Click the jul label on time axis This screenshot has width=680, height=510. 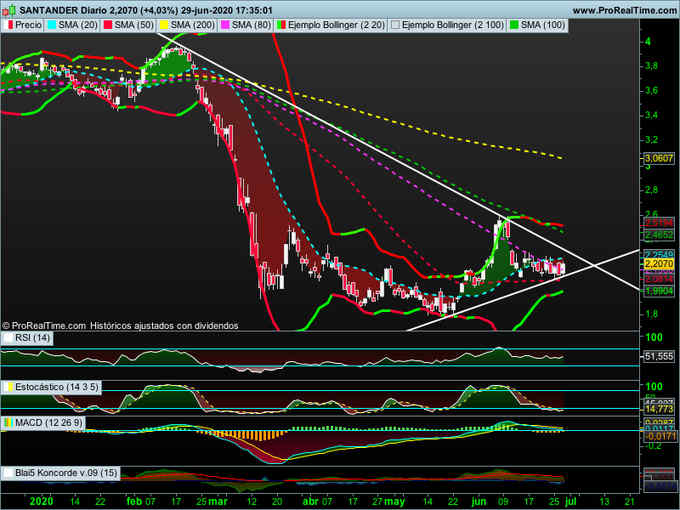click(571, 502)
